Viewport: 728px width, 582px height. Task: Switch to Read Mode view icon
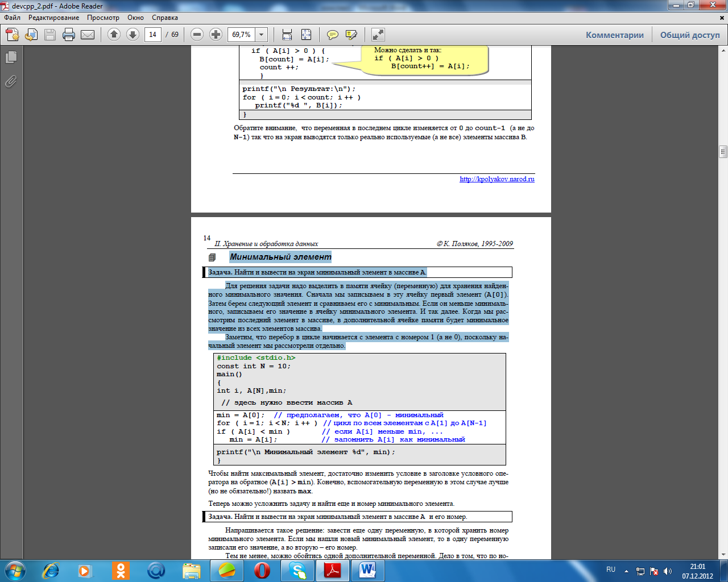pyautogui.click(x=378, y=35)
